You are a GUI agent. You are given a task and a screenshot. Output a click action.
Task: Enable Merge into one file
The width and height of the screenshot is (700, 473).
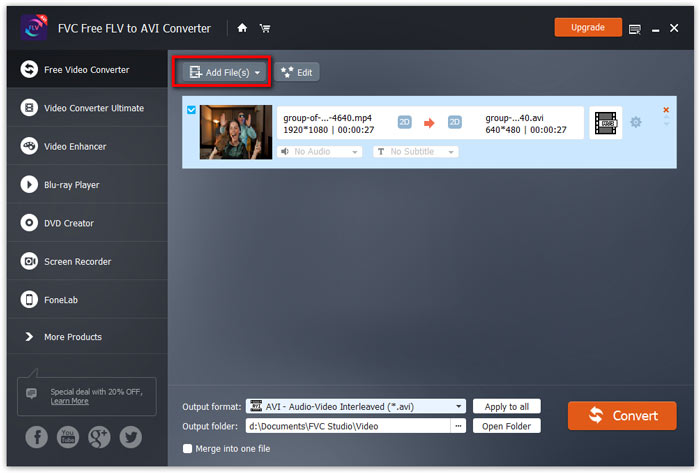click(x=188, y=448)
